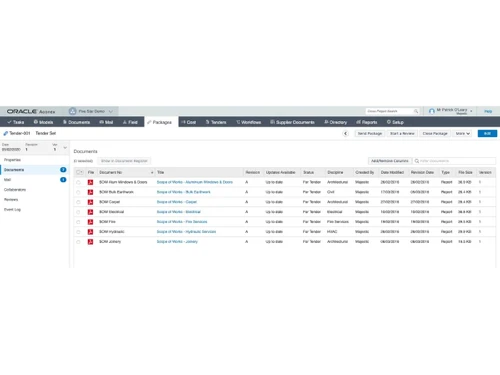Click the Mail count badge in sidebar
Image resolution: width=500 pixels, height=375 pixels.
(x=63, y=180)
